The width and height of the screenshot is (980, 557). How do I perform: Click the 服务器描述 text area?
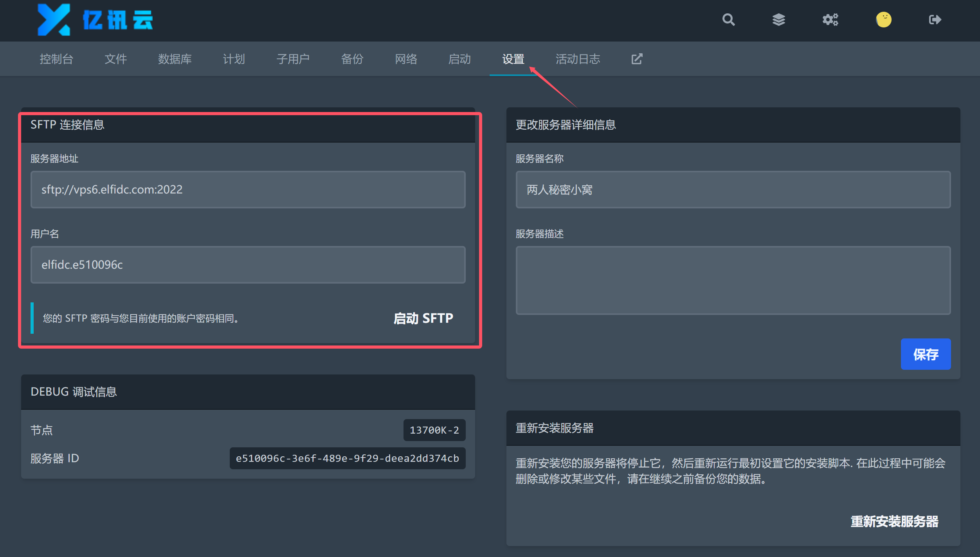click(x=733, y=280)
